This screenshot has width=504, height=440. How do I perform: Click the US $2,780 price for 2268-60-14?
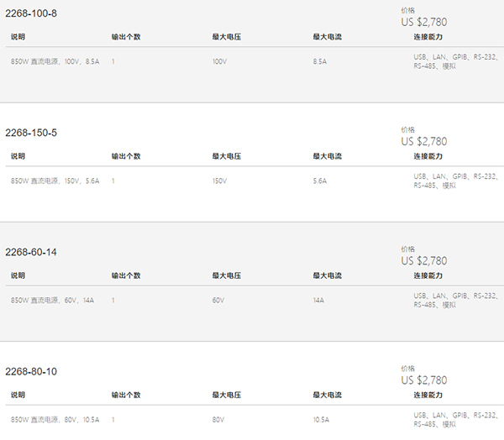pos(424,261)
